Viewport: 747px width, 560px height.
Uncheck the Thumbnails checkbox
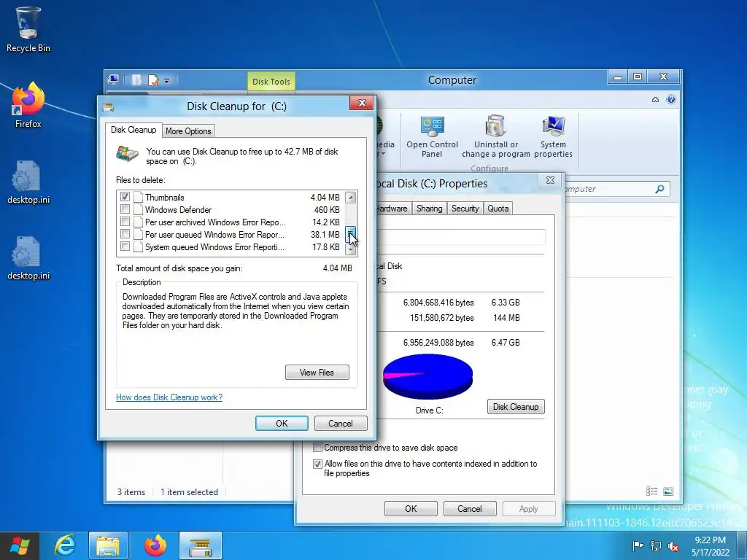click(x=125, y=197)
